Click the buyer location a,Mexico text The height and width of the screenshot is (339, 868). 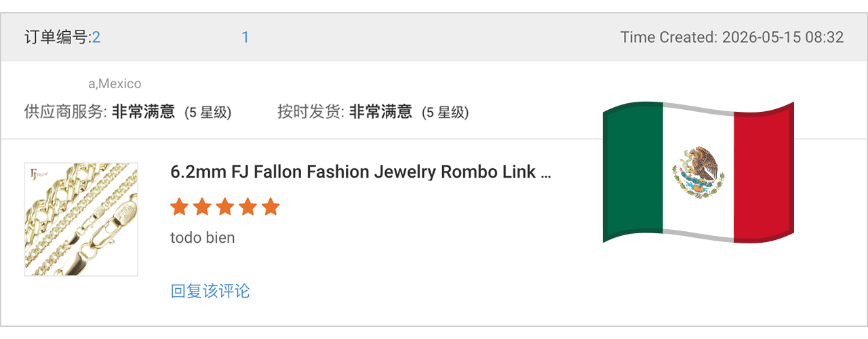click(x=115, y=84)
